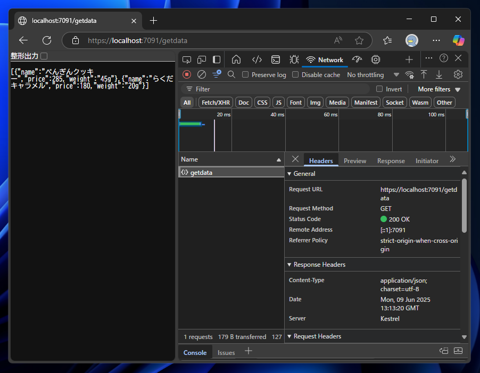This screenshot has width=480, height=373.
Task: Select the All request type filter
Action: pos(187,103)
